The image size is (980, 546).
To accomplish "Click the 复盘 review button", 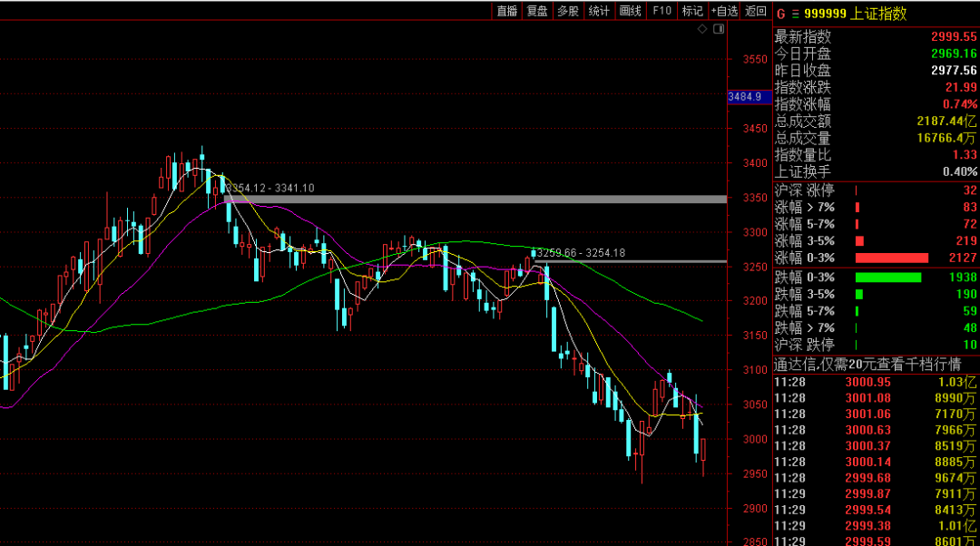I will click(537, 11).
